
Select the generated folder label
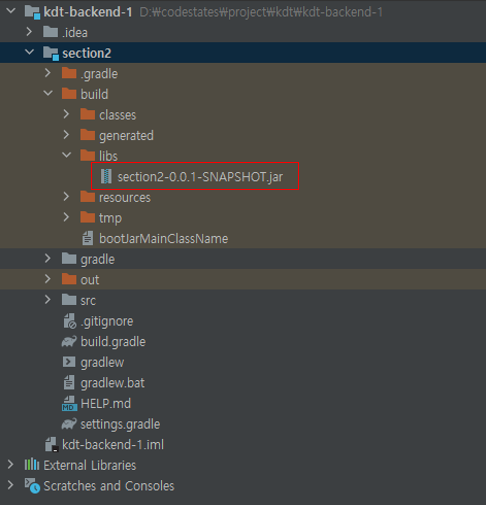126,136
